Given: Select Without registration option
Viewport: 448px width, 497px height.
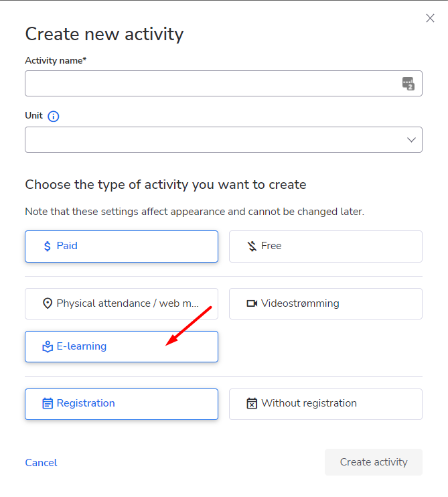Looking at the screenshot, I should [325, 405].
